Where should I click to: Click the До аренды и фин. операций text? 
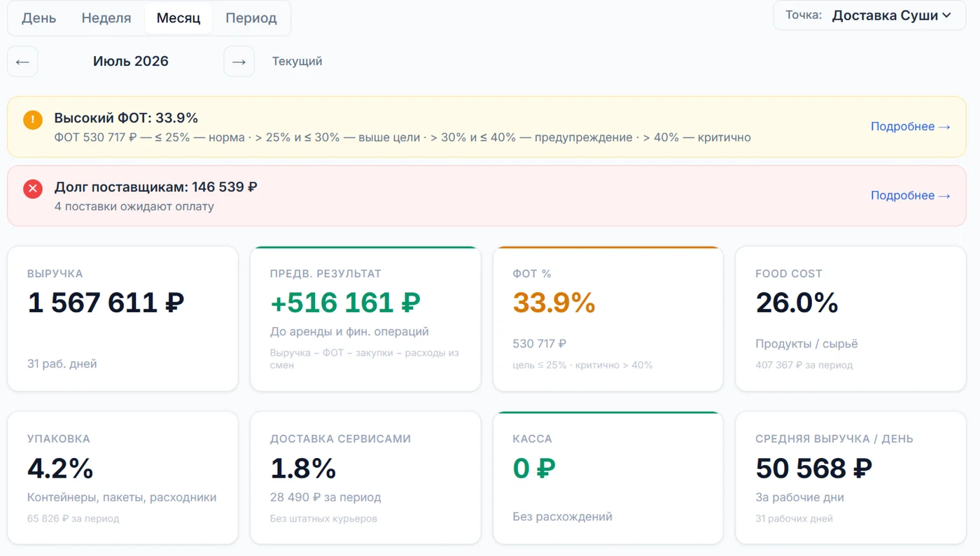coord(349,332)
